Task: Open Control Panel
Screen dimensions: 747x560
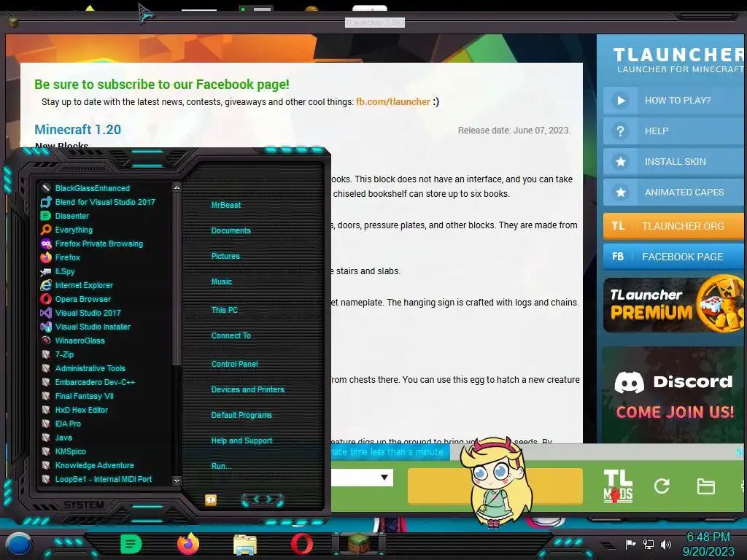Action: (x=234, y=364)
